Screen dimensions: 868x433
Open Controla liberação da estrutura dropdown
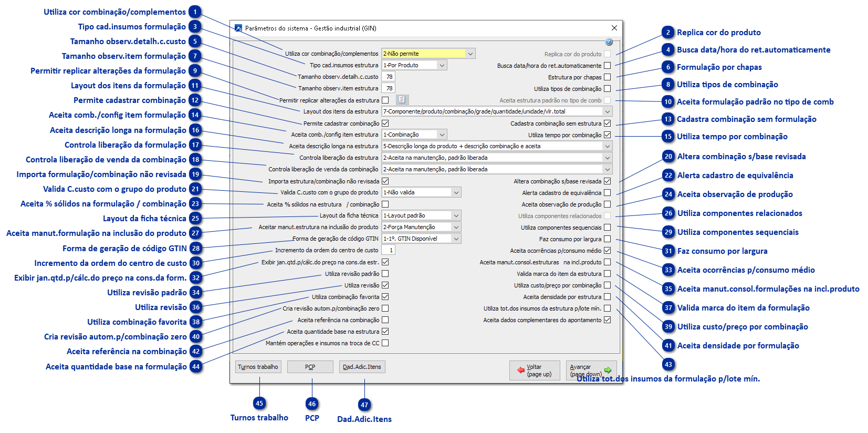pyautogui.click(x=608, y=158)
